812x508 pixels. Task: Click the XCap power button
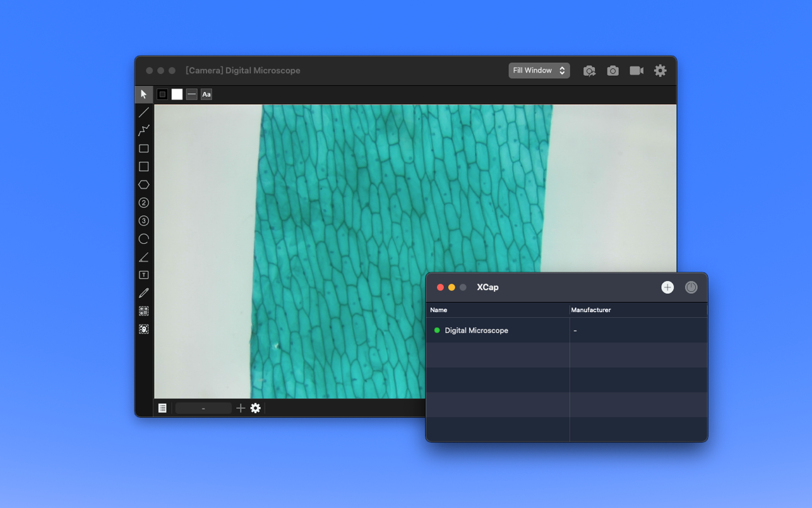tap(691, 287)
